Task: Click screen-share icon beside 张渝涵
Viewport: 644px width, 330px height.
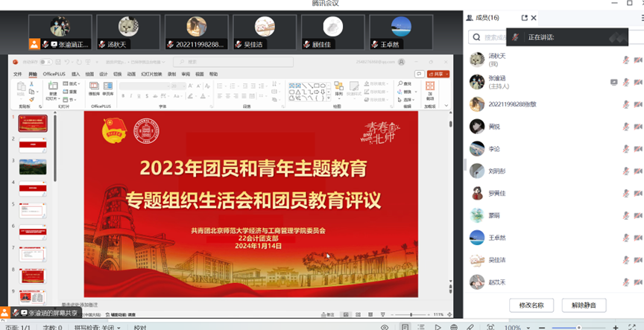Action: 614,82
